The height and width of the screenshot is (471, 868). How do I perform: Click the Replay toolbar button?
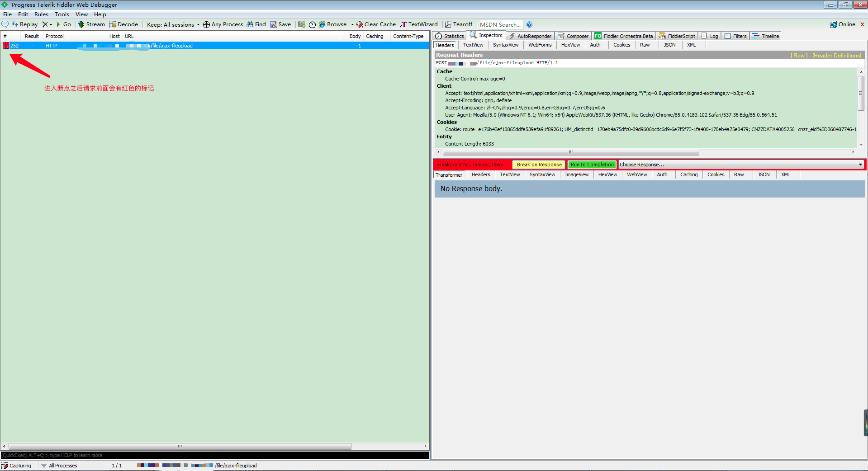25,24
